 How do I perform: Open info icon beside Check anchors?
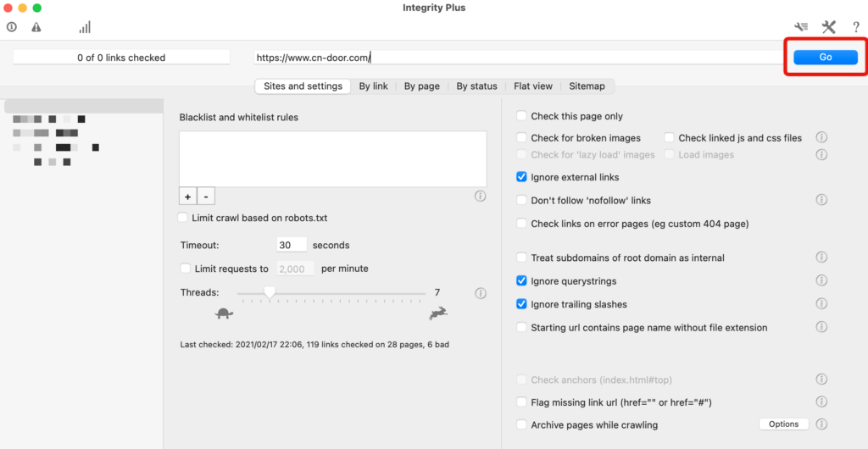pos(821,380)
